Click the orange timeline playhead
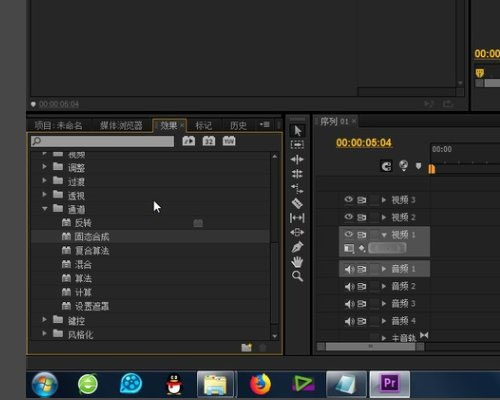Screen dimensions: 500x400 [432, 169]
